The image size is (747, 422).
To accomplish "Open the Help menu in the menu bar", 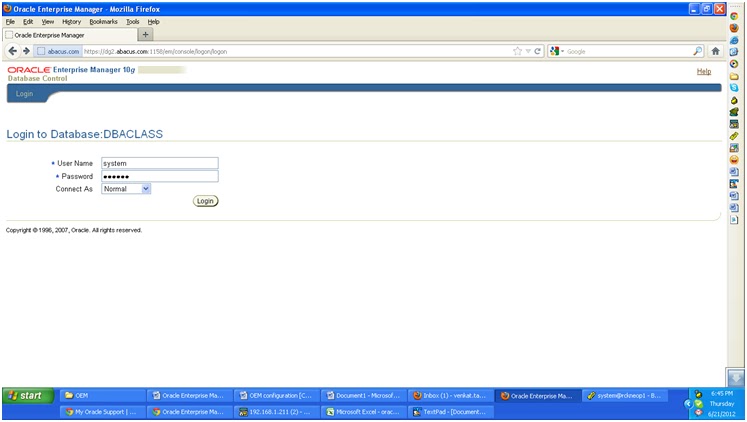I will (153, 21).
